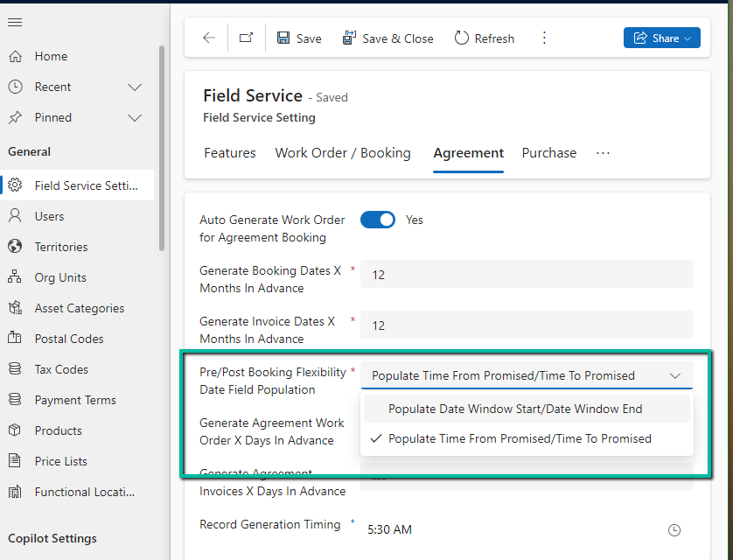
Task: Click the Org Units hierarchy icon
Action: [x=15, y=277]
